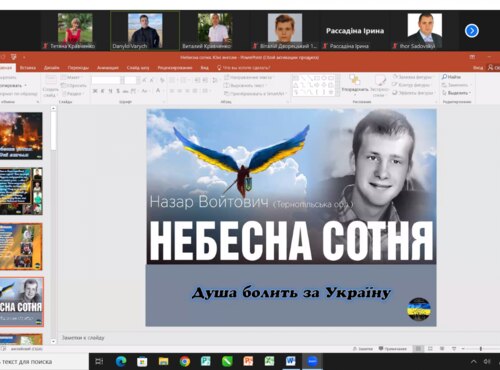Open the Раздел dropdown
The width and height of the screenshot is (500, 370).
point(72,93)
